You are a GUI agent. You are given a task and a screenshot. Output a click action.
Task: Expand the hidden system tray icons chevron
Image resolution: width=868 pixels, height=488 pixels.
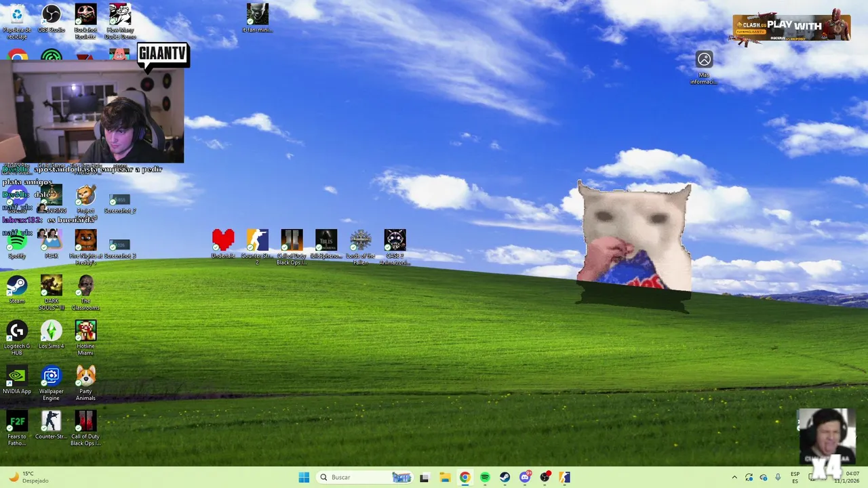tap(734, 477)
